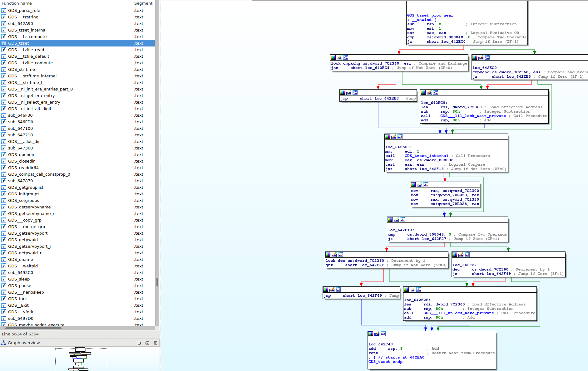
Task: Select sub_6497D0 in function list
Action: tap(77, 318)
